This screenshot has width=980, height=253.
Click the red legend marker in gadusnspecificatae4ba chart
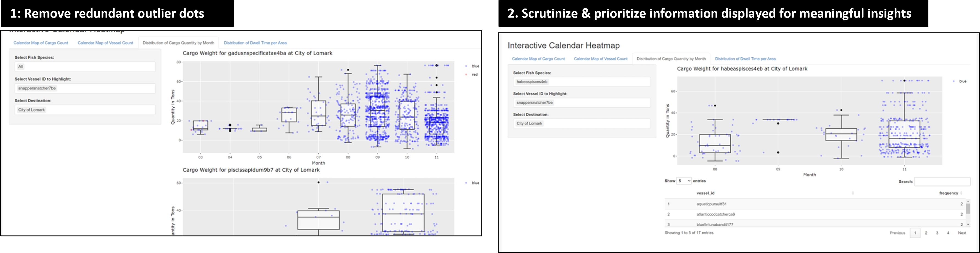pyautogui.click(x=466, y=74)
